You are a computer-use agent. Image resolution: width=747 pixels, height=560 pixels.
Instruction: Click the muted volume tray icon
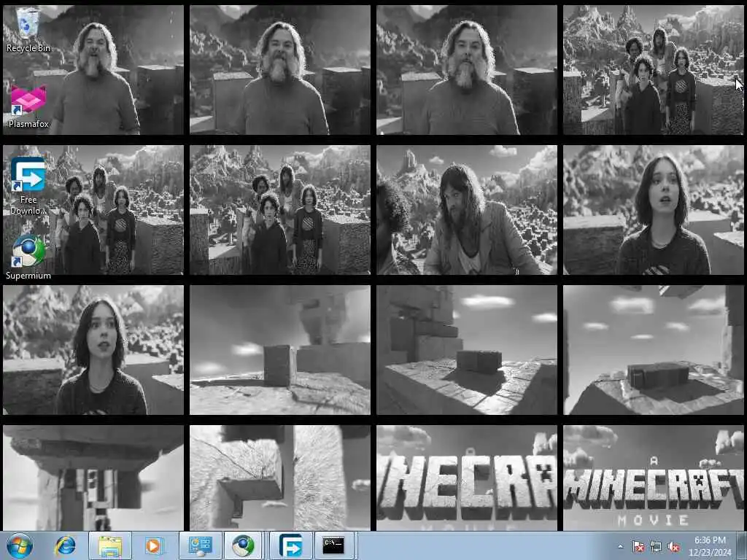point(673,547)
